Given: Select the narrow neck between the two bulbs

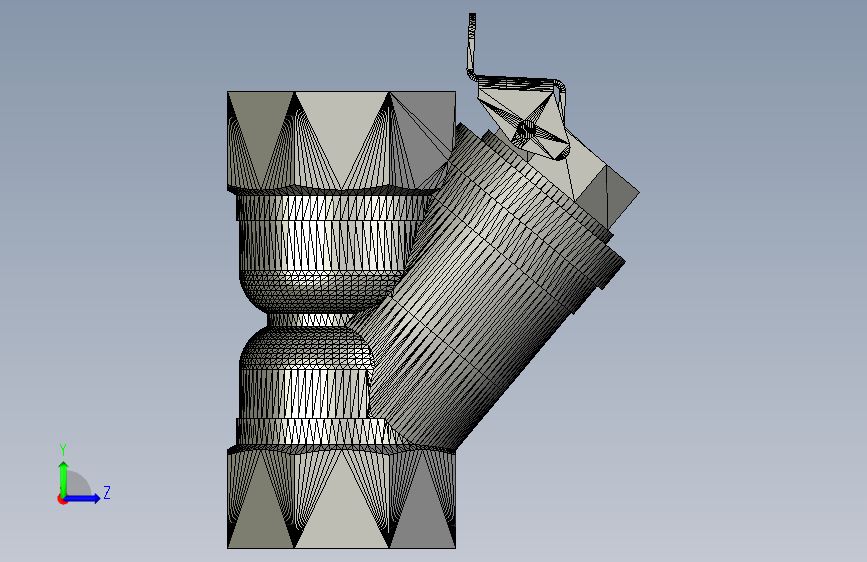Looking at the screenshot, I should pos(310,320).
